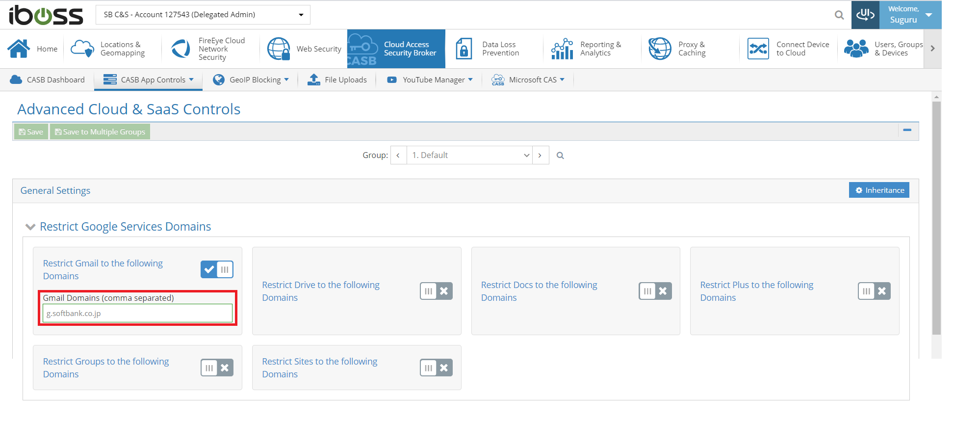Open Web Security globe icon

pos(279,49)
